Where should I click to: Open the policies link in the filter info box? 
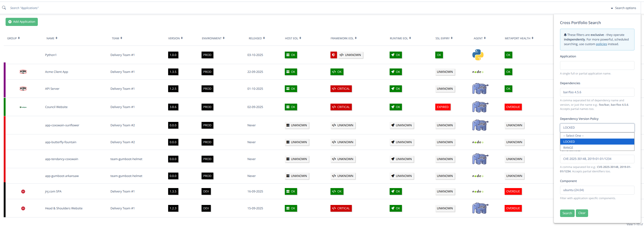(602, 44)
